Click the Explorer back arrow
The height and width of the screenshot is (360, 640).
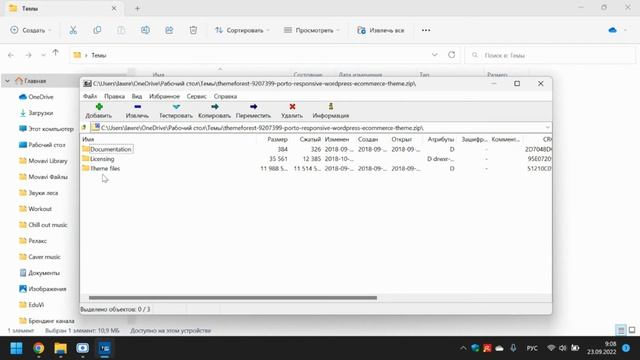(x=11, y=55)
